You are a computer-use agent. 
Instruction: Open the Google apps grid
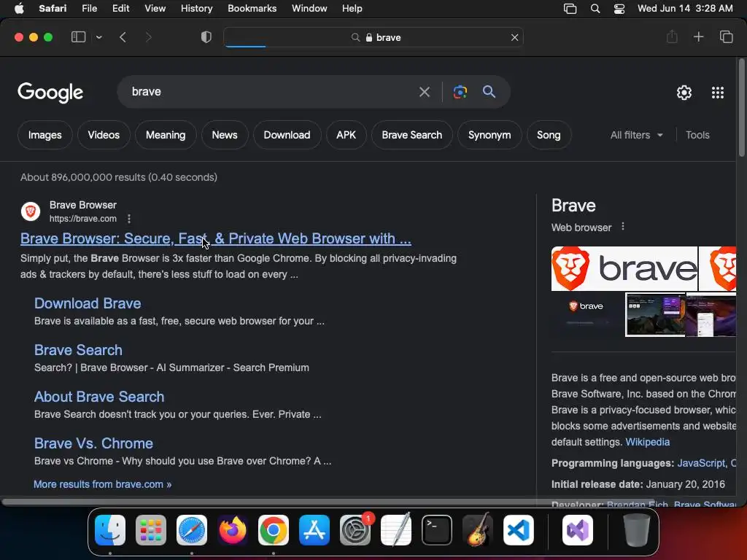click(x=718, y=93)
